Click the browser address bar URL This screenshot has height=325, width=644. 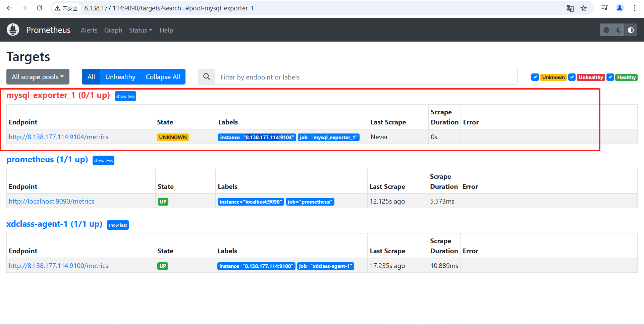(169, 8)
